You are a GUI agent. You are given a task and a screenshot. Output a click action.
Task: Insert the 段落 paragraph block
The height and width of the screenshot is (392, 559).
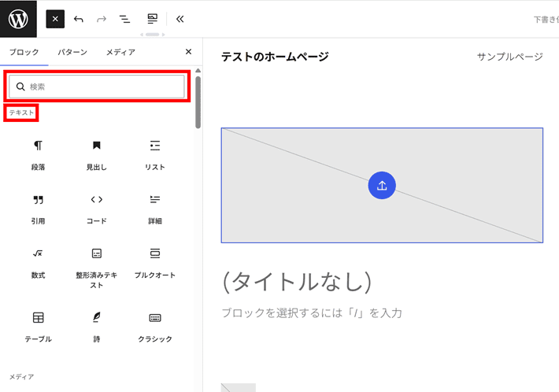(38, 154)
